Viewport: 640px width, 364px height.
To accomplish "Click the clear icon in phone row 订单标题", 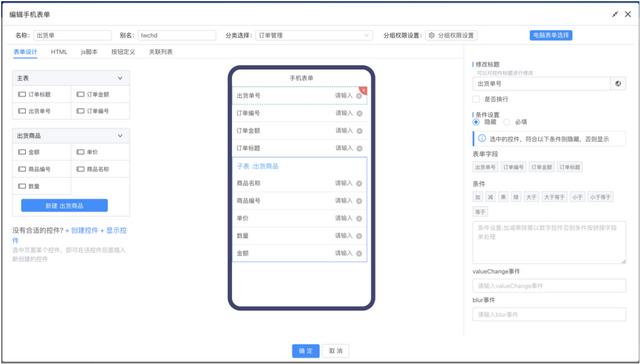I will coord(359,149).
